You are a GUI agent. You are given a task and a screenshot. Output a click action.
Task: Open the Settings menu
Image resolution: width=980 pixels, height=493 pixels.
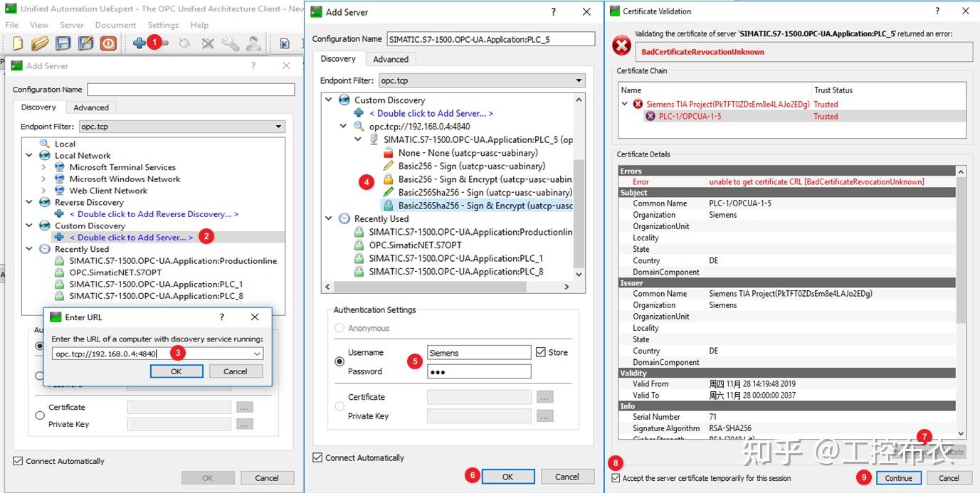pyautogui.click(x=163, y=25)
